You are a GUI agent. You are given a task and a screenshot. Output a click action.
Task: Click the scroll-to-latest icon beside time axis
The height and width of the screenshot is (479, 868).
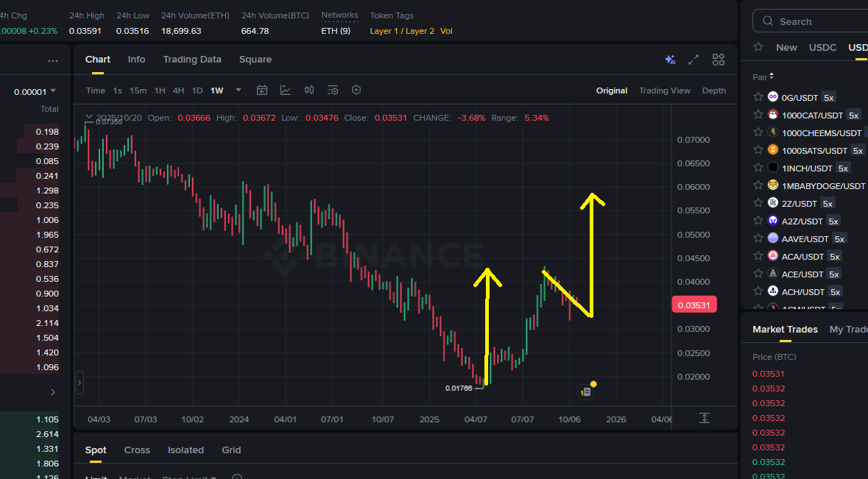704,418
